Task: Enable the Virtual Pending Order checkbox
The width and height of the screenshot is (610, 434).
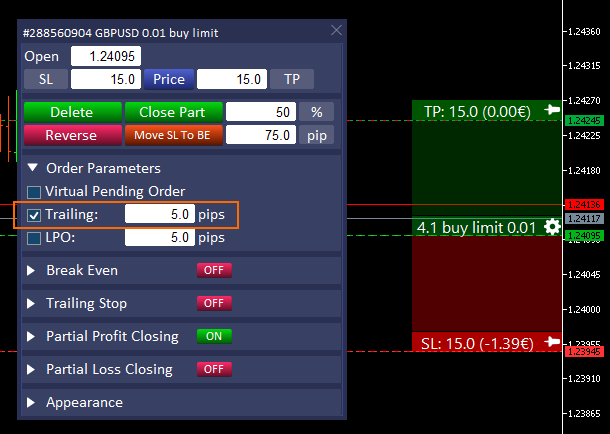Action: (x=34, y=191)
